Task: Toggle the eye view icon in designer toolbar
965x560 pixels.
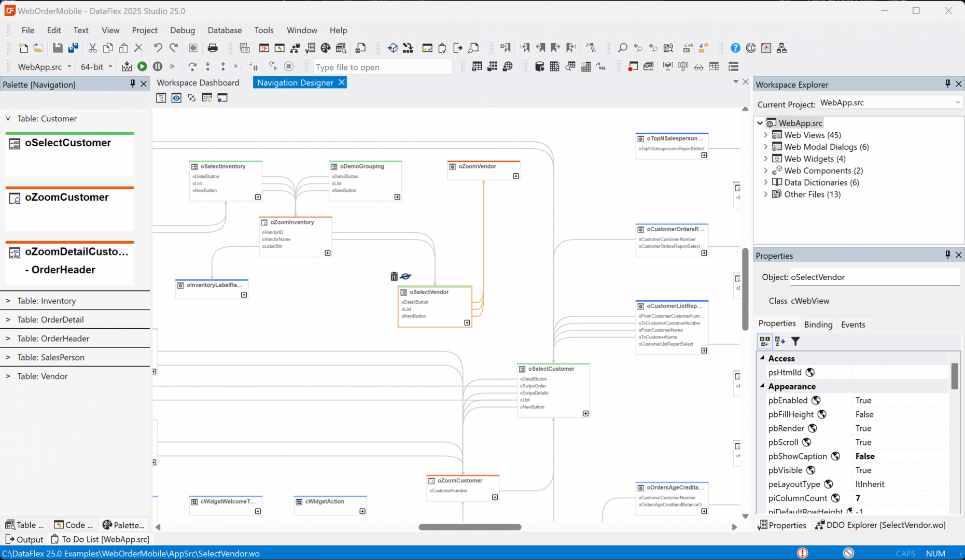Action: click(176, 98)
